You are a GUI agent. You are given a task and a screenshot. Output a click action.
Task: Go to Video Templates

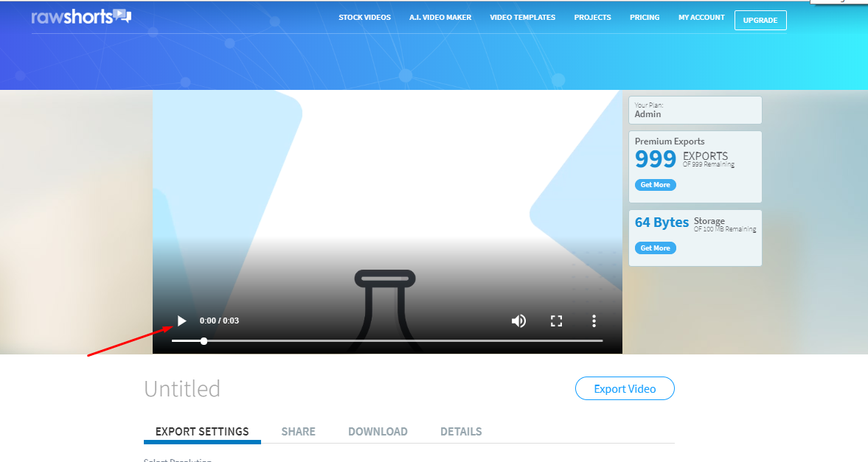[523, 18]
